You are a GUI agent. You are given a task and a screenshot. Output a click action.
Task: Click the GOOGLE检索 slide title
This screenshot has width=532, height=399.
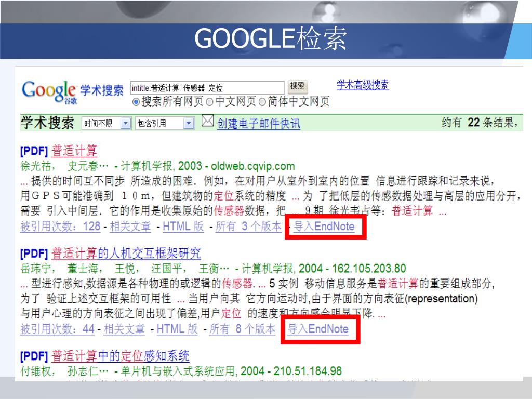[270, 38]
